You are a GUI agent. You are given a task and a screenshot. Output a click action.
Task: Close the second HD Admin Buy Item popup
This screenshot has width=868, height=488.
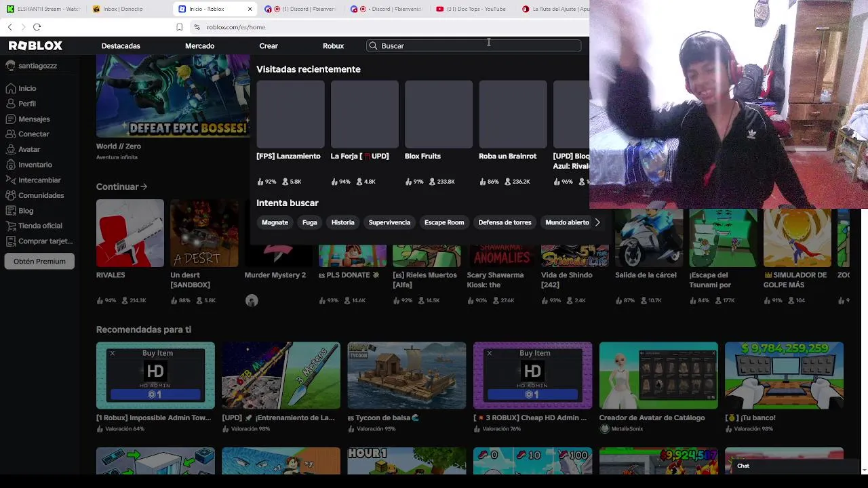point(489,353)
